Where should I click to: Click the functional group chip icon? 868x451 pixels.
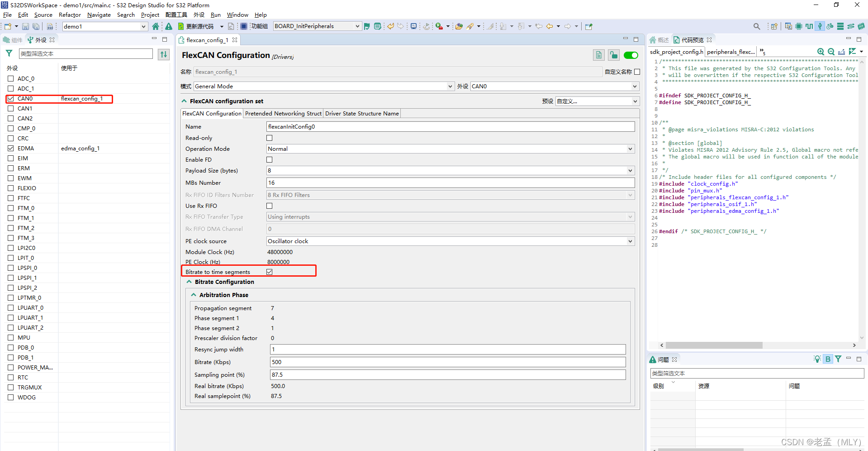243,26
